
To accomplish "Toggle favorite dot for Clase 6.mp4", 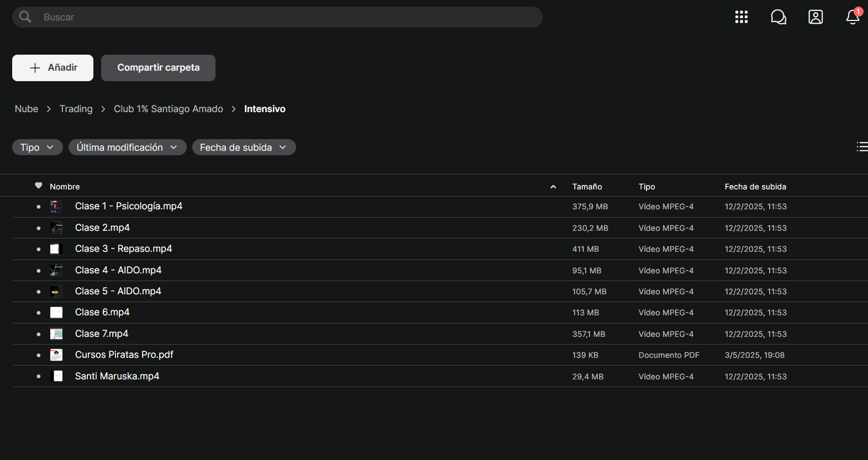I will click(x=39, y=313).
